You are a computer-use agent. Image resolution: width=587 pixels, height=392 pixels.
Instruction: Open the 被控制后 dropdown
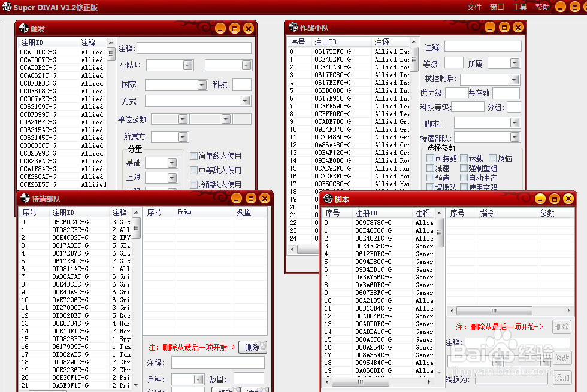point(513,78)
